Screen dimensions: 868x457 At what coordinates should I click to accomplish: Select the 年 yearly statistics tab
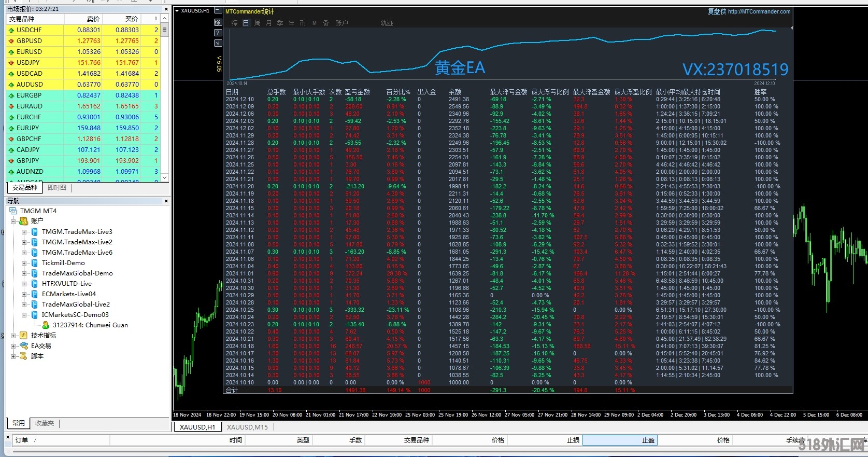click(x=292, y=23)
